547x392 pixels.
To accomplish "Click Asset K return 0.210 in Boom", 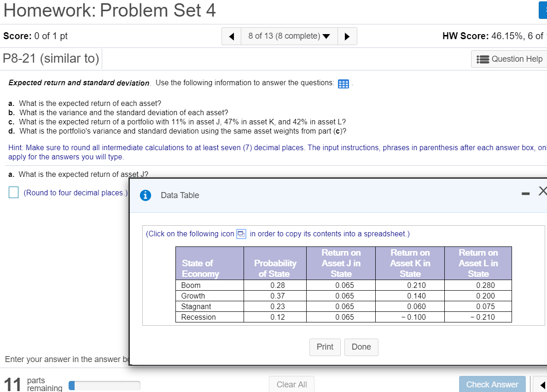I will pos(416,285).
